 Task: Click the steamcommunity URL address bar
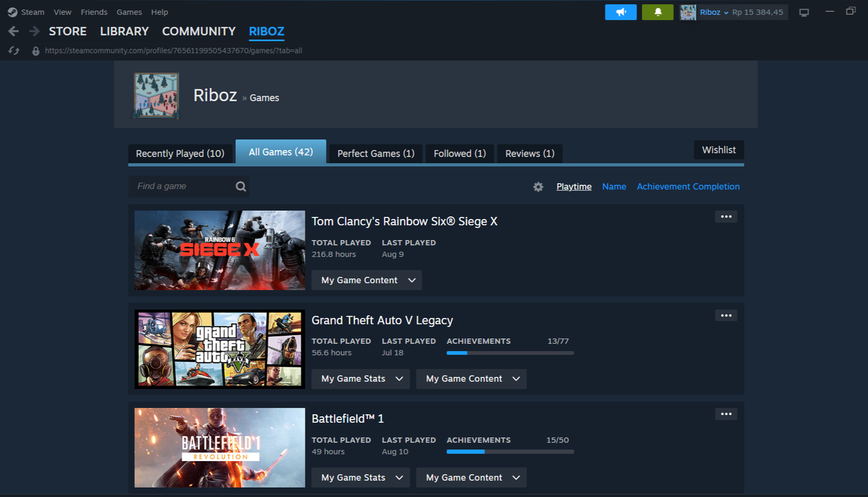pyautogui.click(x=174, y=51)
